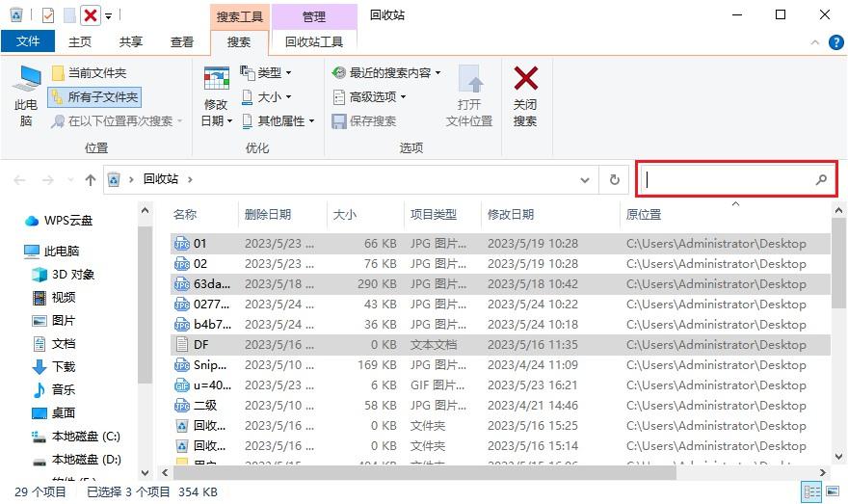The image size is (848, 504).
Task: Select the 0277... JPG file
Action: (x=500, y=305)
